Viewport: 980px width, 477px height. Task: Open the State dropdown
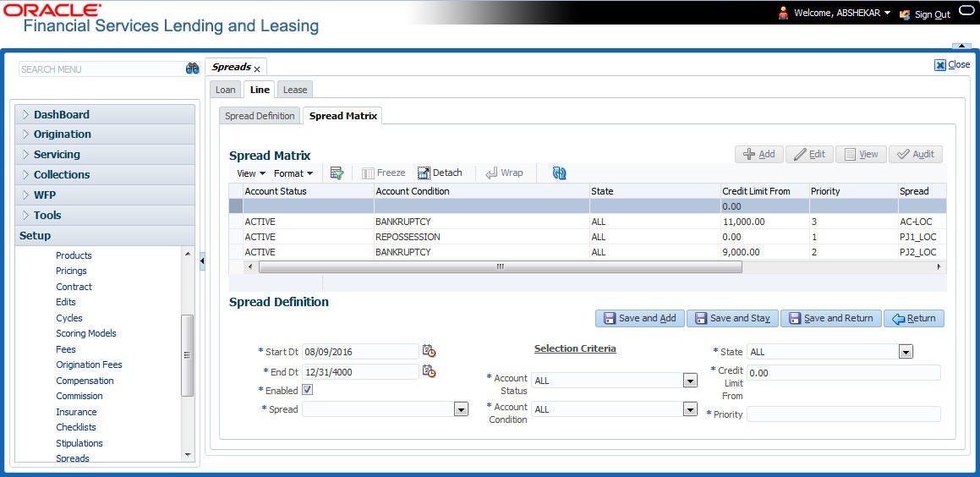(x=906, y=352)
